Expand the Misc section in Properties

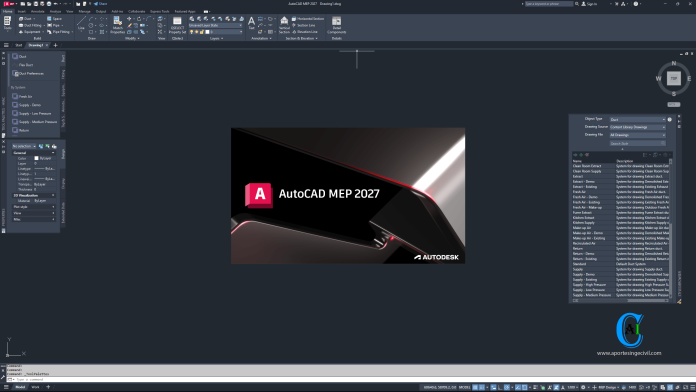point(34,219)
